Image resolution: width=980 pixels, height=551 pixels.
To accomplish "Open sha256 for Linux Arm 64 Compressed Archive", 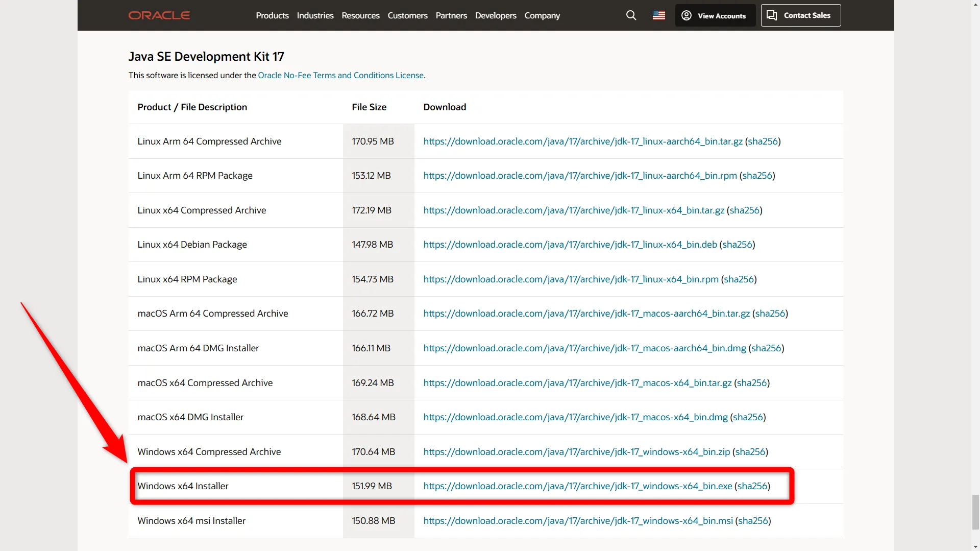I will tap(763, 141).
